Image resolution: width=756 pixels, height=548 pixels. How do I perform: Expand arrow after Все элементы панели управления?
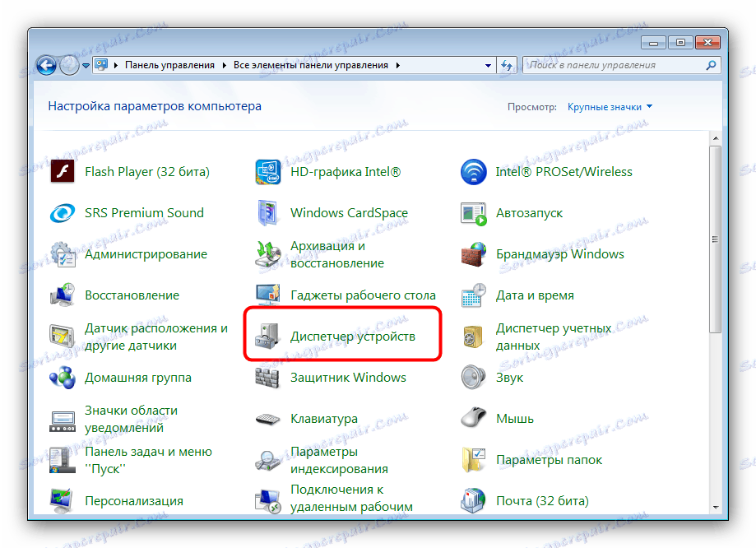click(398, 65)
